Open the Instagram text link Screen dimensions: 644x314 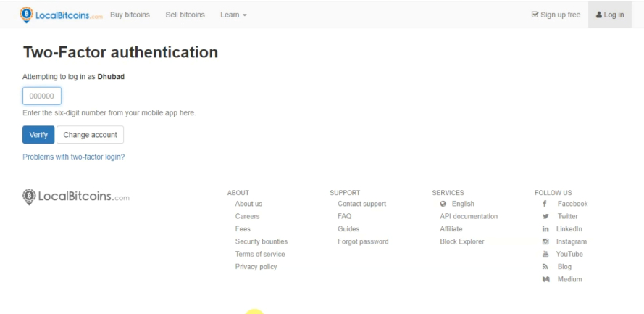click(572, 241)
